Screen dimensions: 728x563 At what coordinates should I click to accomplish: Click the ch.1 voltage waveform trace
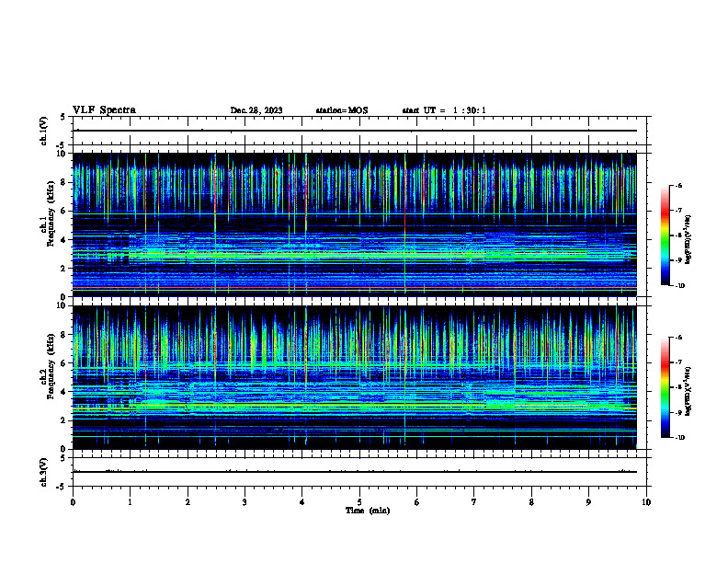pos(355,131)
